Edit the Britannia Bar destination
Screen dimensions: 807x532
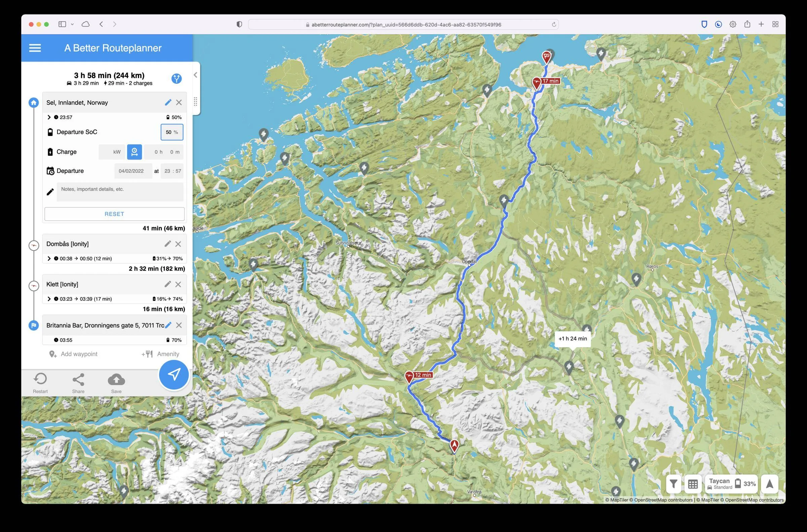[x=168, y=326]
